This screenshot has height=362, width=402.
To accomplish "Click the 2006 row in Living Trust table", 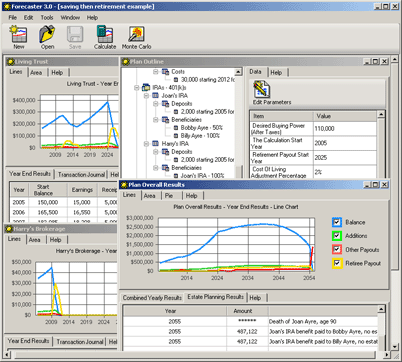I will pyautogui.click(x=63, y=212).
